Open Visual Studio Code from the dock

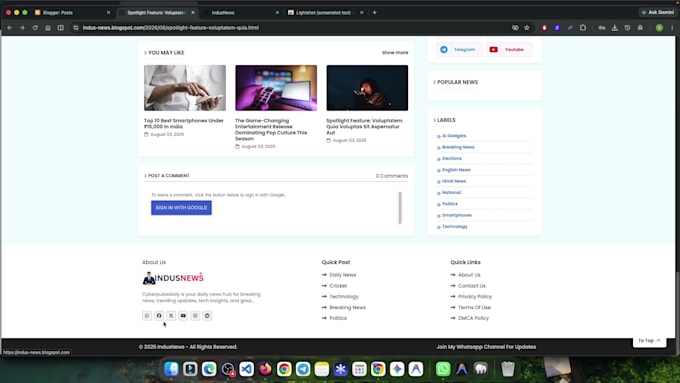[x=246, y=369]
